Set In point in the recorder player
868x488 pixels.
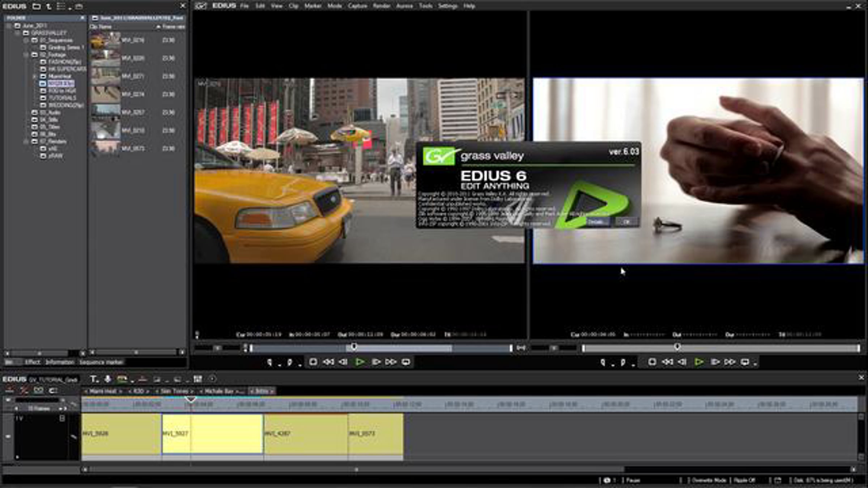point(603,362)
